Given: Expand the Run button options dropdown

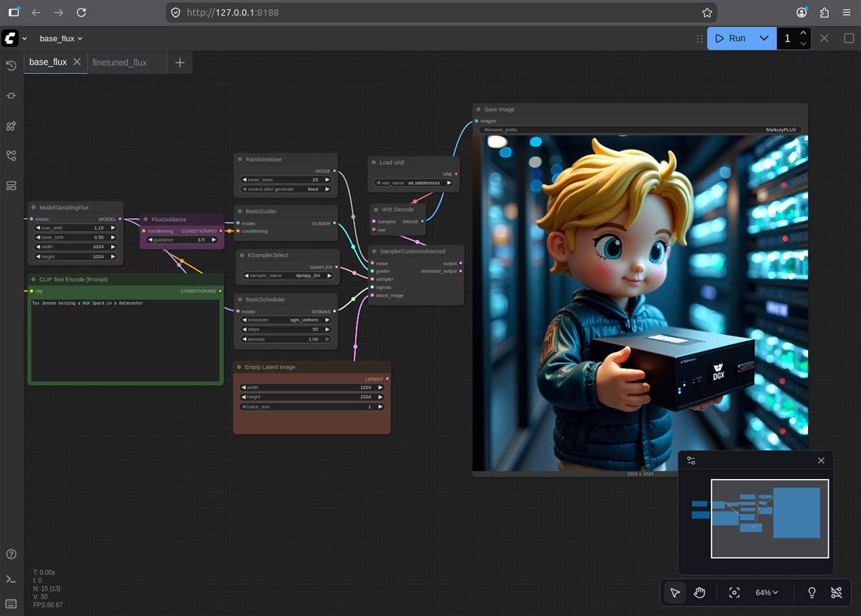Looking at the screenshot, I should click(x=764, y=38).
